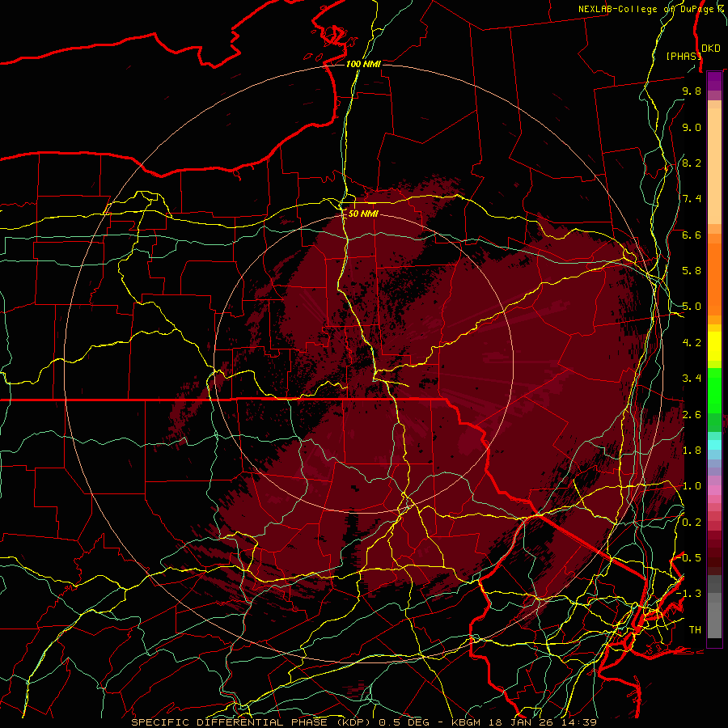Click the 8.2 value on the color scale
The image size is (728, 728).
coord(692,163)
